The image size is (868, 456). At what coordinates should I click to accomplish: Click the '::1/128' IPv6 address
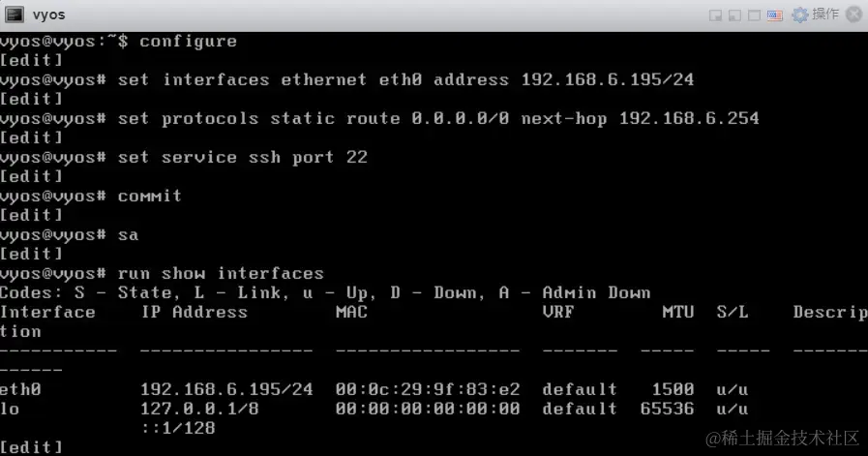(x=178, y=428)
